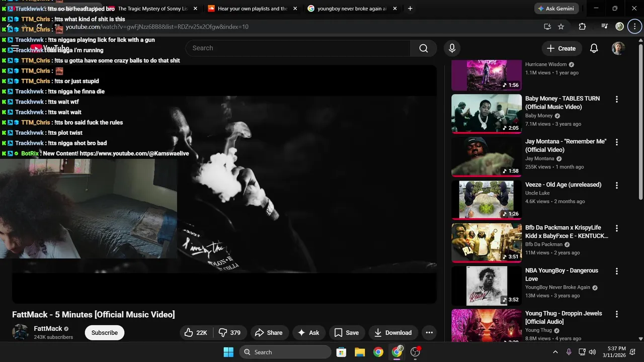The image size is (644, 362).
Task: Subscribe to the FattMack channel
Action: click(x=105, y=333)
